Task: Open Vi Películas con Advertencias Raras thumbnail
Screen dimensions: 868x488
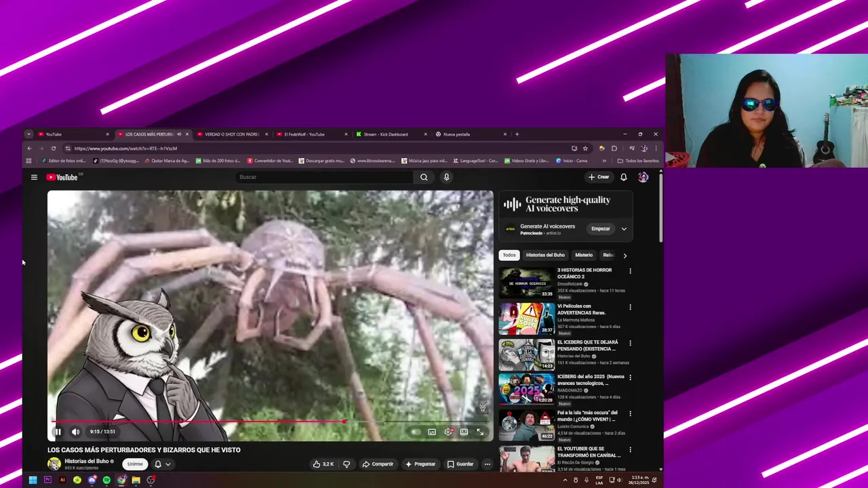Action: click(x=527, y=319)
